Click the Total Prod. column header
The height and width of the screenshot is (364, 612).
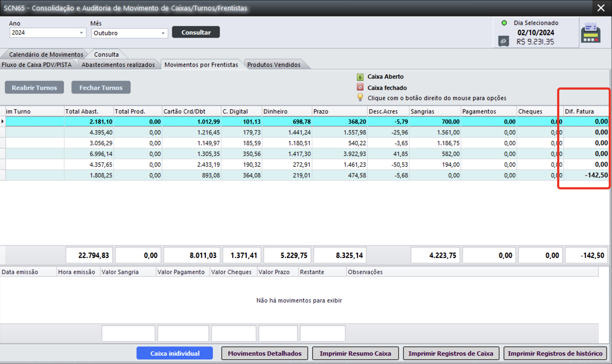click(138, 111)
